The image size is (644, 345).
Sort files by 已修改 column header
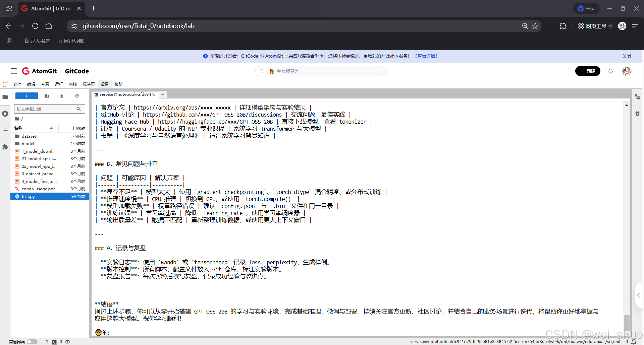(x=74, y=128)
